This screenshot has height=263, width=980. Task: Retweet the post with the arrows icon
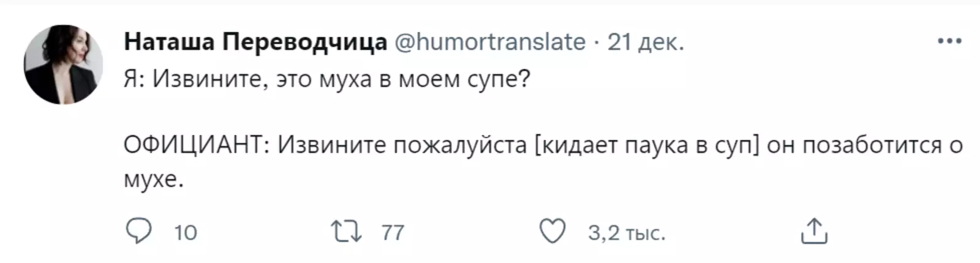tap(346, 232)
